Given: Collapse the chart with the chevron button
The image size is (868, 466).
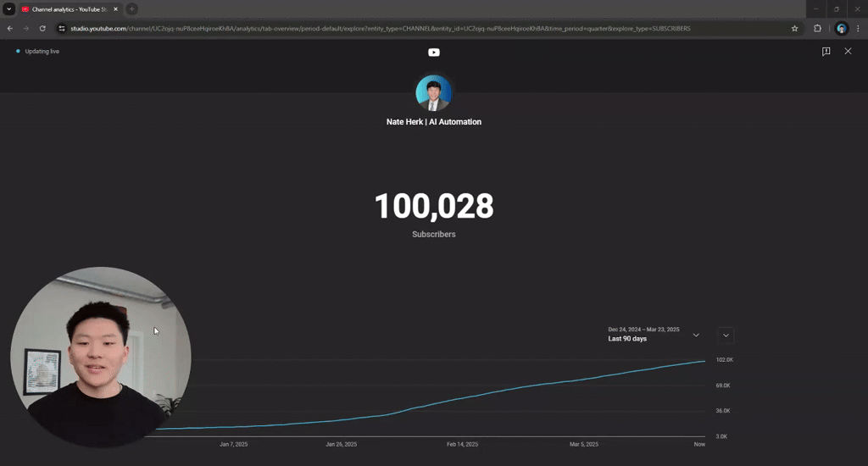Looking at the screenshot, I should (726, 335).
